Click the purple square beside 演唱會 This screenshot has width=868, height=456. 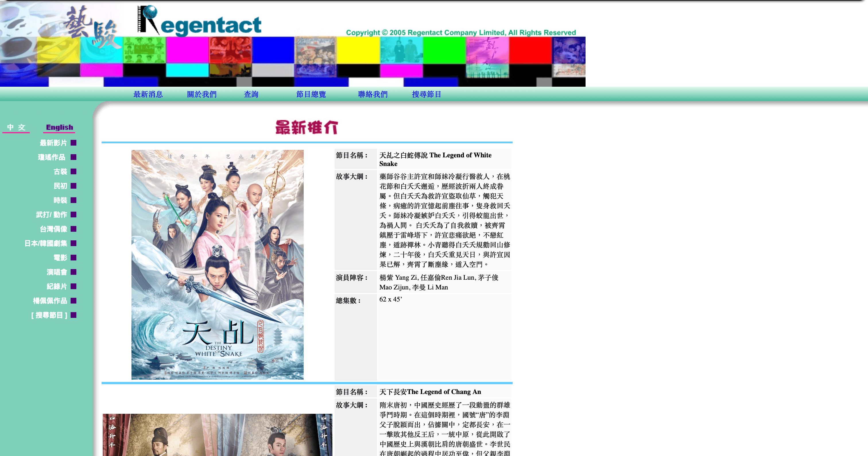point(74,272)
